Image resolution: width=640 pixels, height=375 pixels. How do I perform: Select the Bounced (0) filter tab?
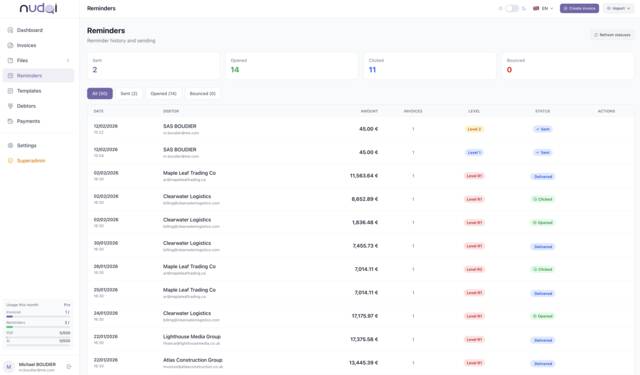[202, 93]
